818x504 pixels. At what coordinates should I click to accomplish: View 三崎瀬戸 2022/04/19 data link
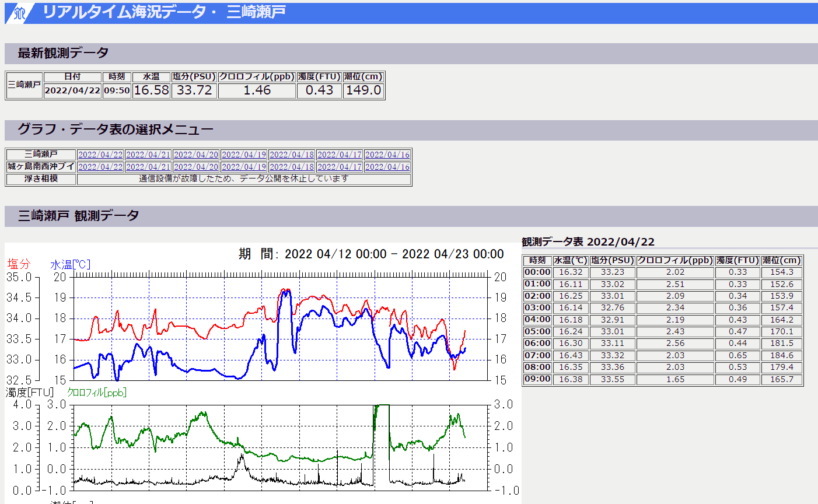[x=244, y=155]
